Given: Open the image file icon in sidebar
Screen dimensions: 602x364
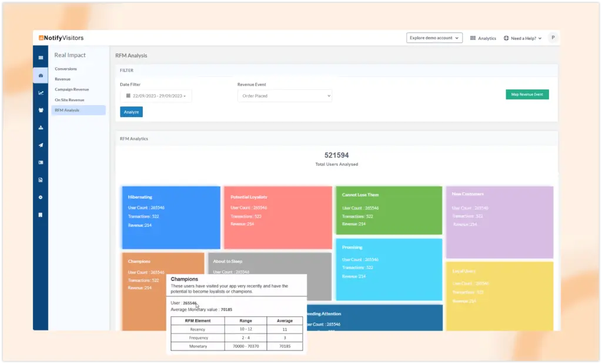Looking at the screenshot, I should pyautogui.click(x=41, y=179).
